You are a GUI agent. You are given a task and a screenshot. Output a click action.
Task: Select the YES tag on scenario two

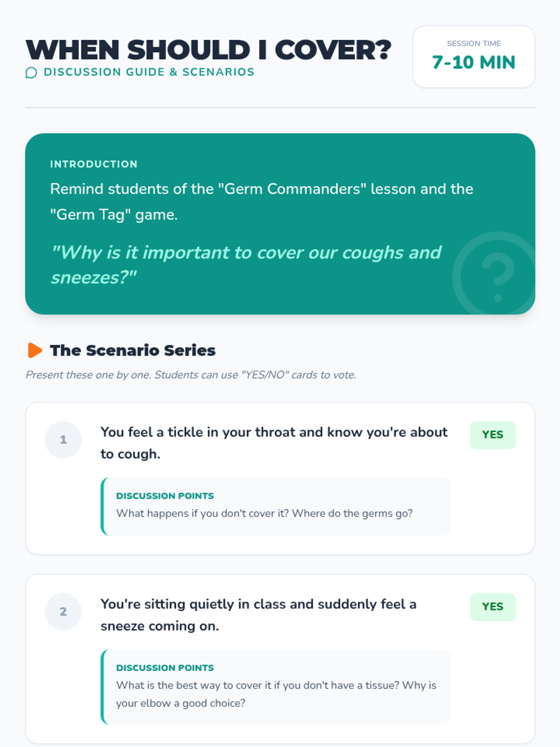click(492, 607)
